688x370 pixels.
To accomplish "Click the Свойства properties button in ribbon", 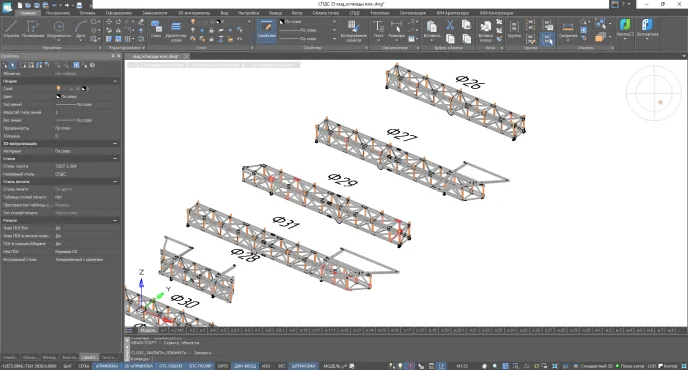I will 266,30.
